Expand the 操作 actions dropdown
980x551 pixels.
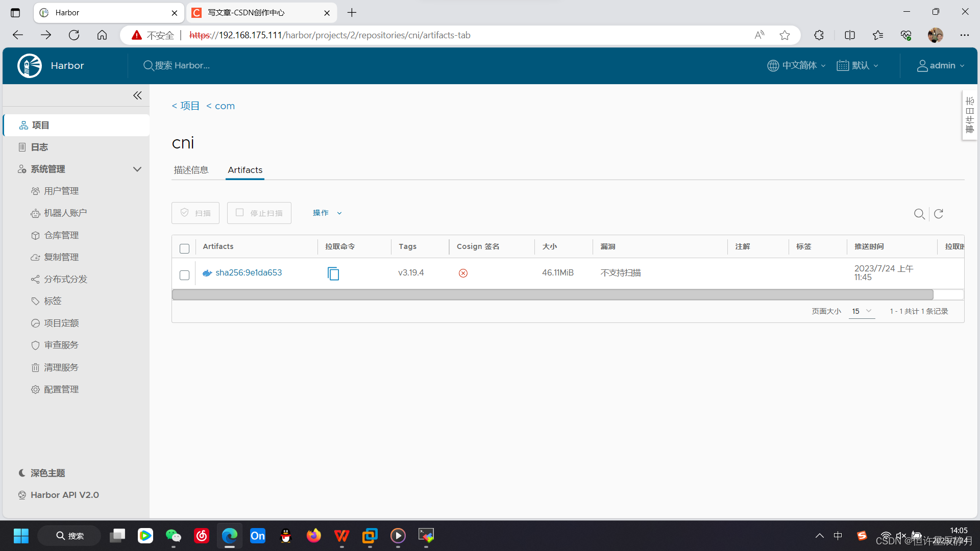tap(327, 213)
